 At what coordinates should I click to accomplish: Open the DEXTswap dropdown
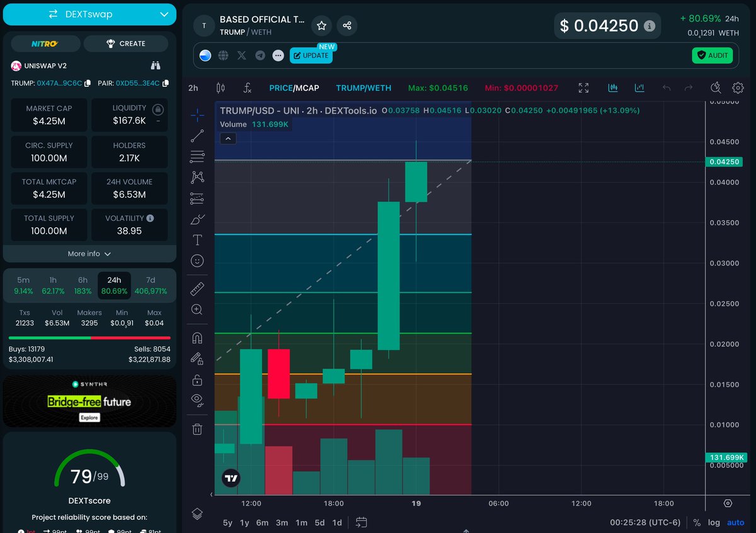click(89, 14)
